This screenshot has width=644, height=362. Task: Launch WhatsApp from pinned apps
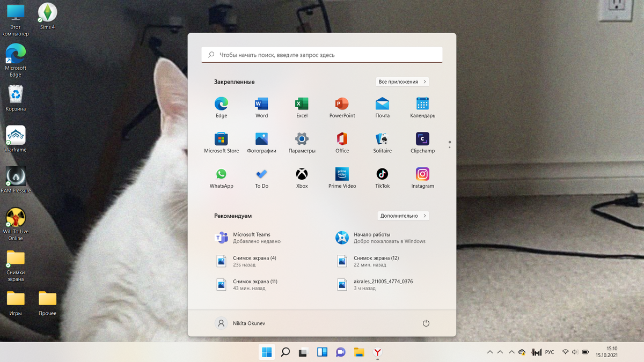pyautogui.click(x=221, y=178)
